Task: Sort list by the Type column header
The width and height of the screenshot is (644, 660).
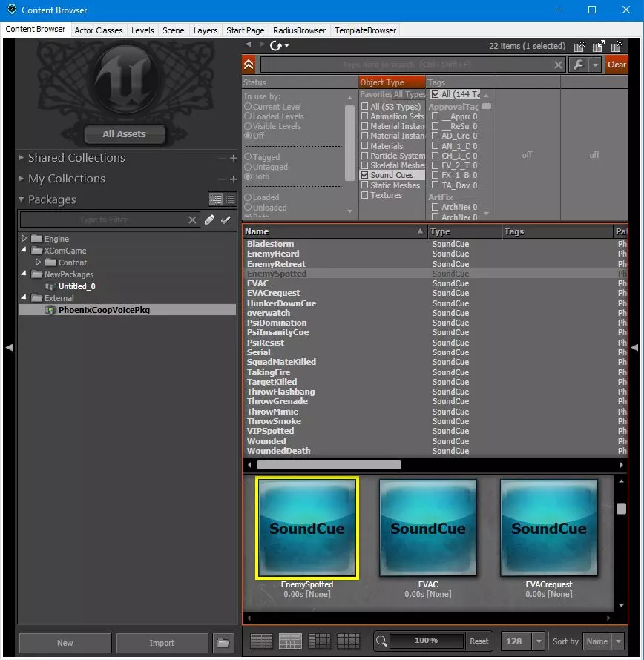Action: click(x=464, y=231)
